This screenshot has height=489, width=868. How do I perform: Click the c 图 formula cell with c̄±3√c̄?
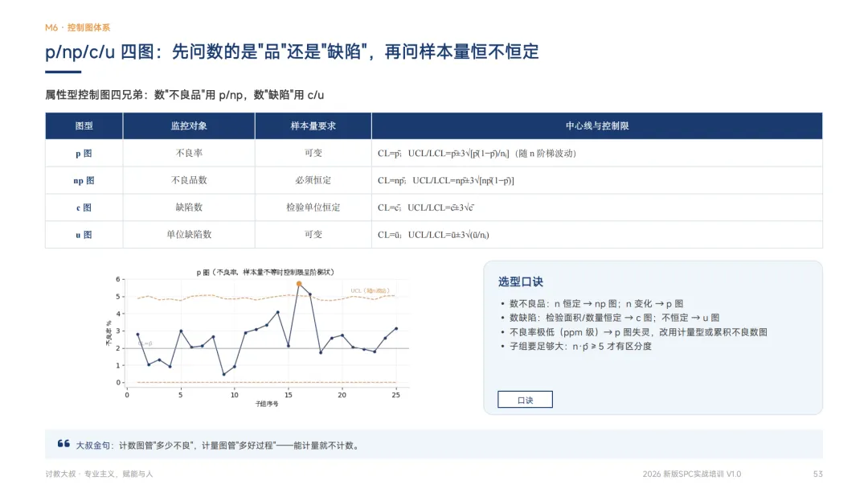597,208
